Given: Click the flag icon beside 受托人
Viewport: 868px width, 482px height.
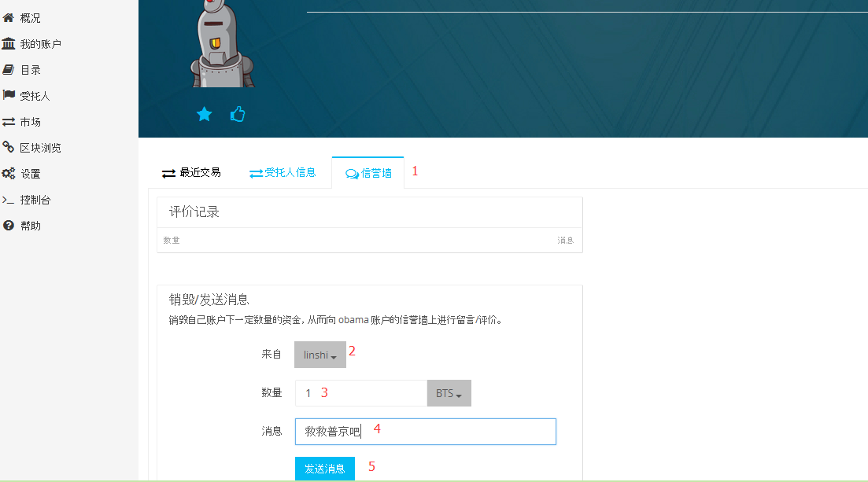Looking at the screenshot, I should tap(9, 95).
